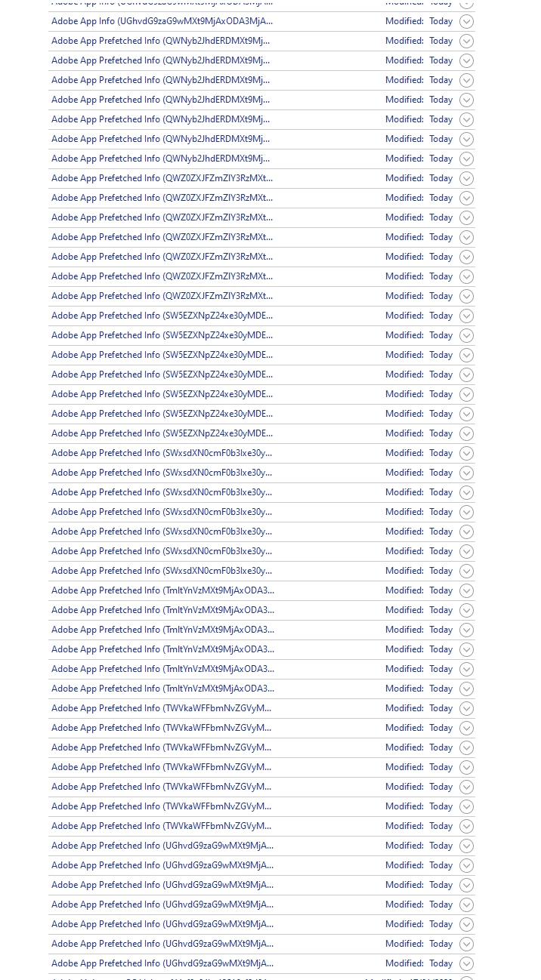Expand the last QWZ0ZXJFZmZlY3RzMXt prefetched credential
The image size is (541, 980).
pos(466,296)
